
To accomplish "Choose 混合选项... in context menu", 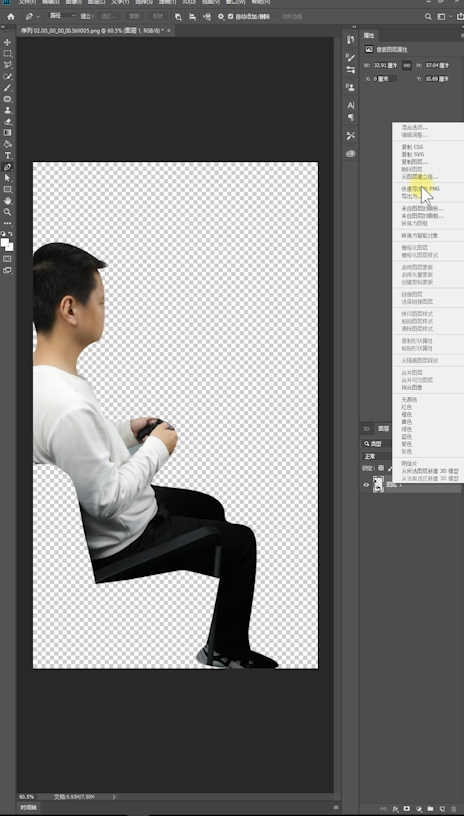I will [415, 128].
